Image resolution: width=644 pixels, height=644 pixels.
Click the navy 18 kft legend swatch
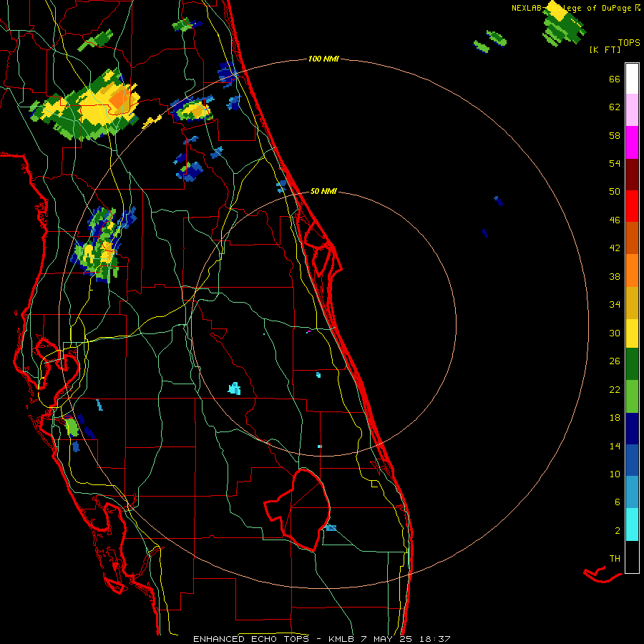[x=632, y=429]
